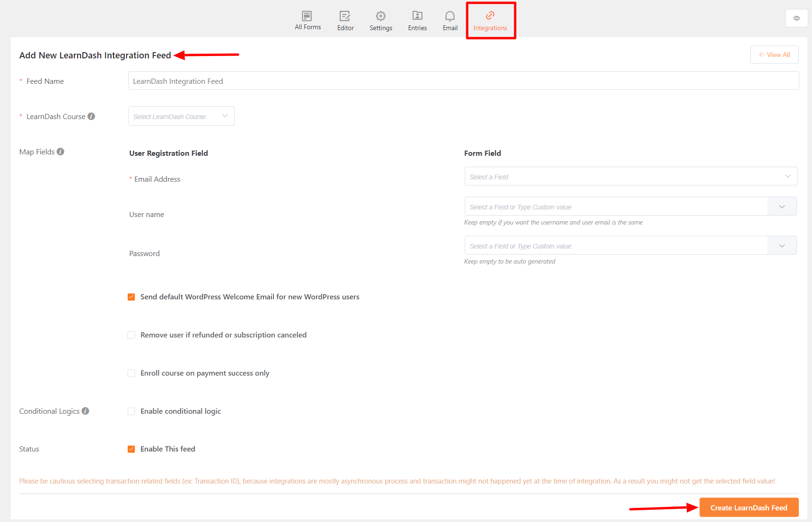Viewport: 812px width, 522px height.
Task: Expand the User name field dropdown arrow
Action: [782, 207]
